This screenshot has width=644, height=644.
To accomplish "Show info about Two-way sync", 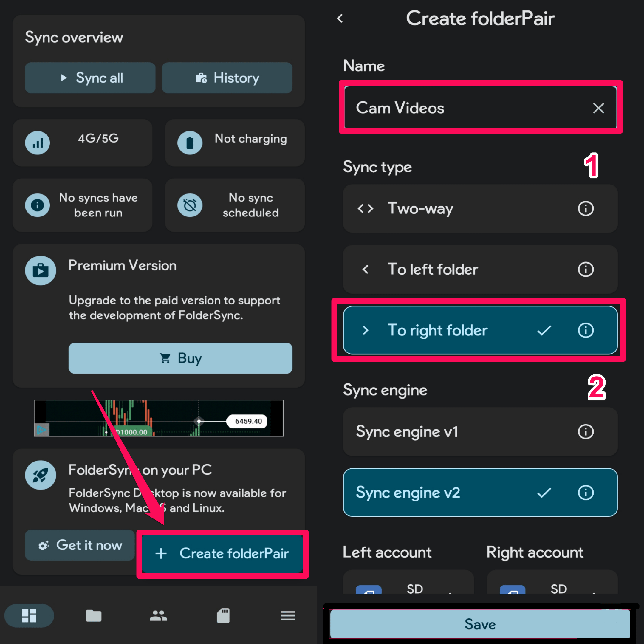I will 586,209.
